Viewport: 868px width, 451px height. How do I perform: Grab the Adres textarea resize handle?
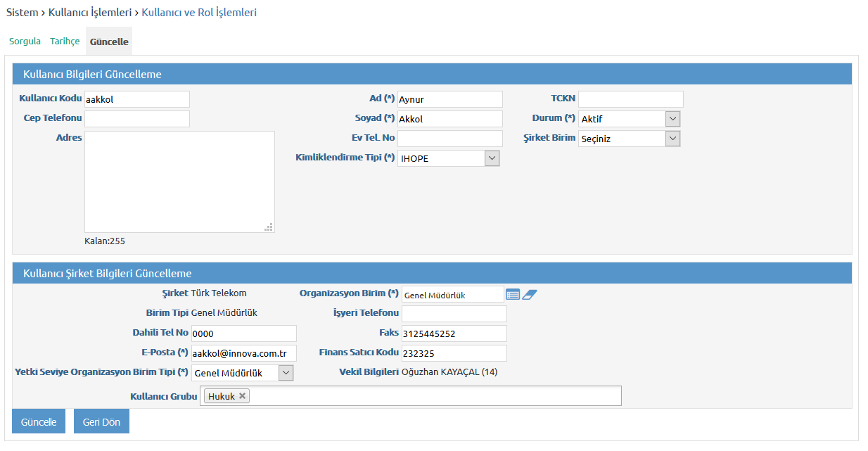pyautogui.click(x=269, y=227)
